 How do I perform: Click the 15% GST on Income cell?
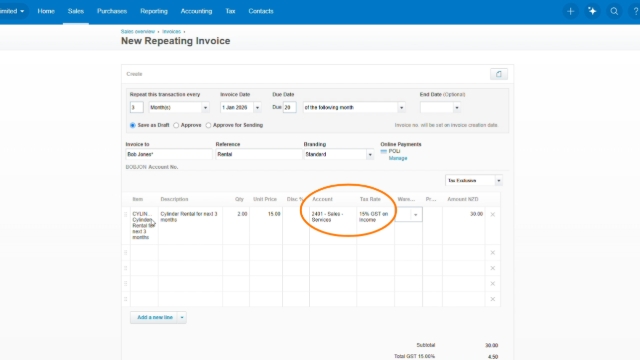[x=375, y=225]
